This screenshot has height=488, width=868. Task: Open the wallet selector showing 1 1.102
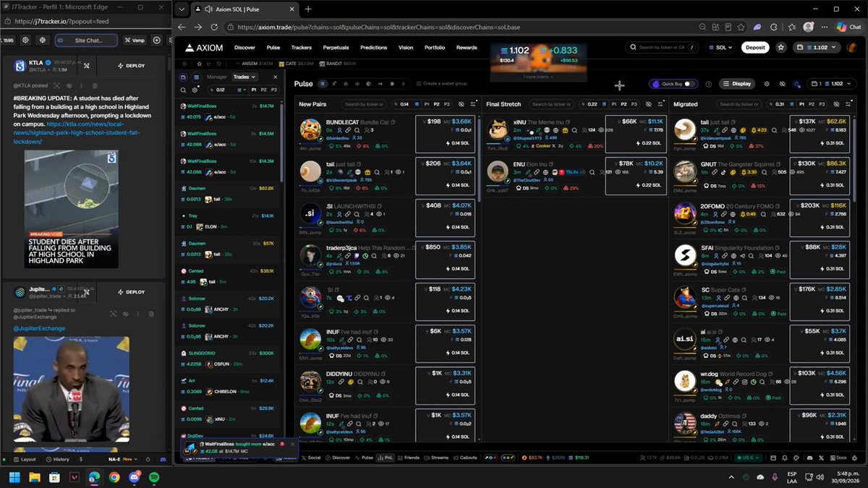832,84
